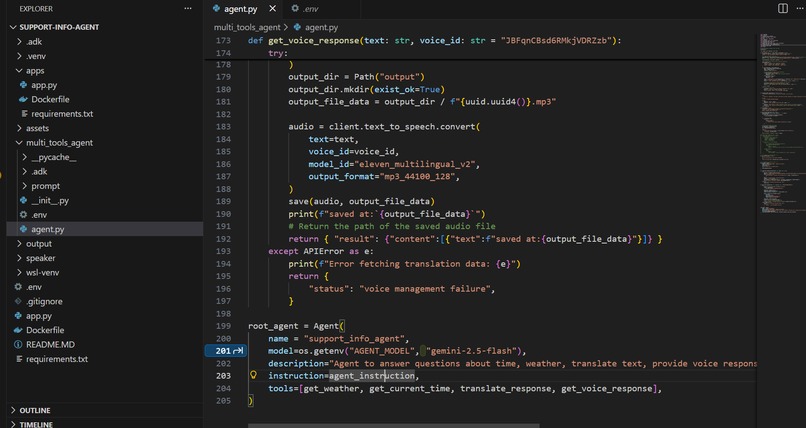806x428 pixels.
Task: Click line number 199 in gutter
Action: tap(223, 326)
